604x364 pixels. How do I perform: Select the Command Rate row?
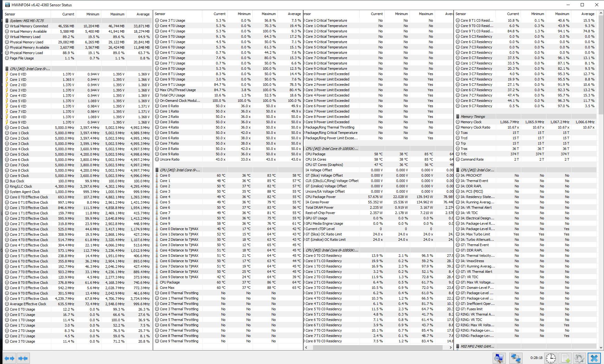point(526,159)
